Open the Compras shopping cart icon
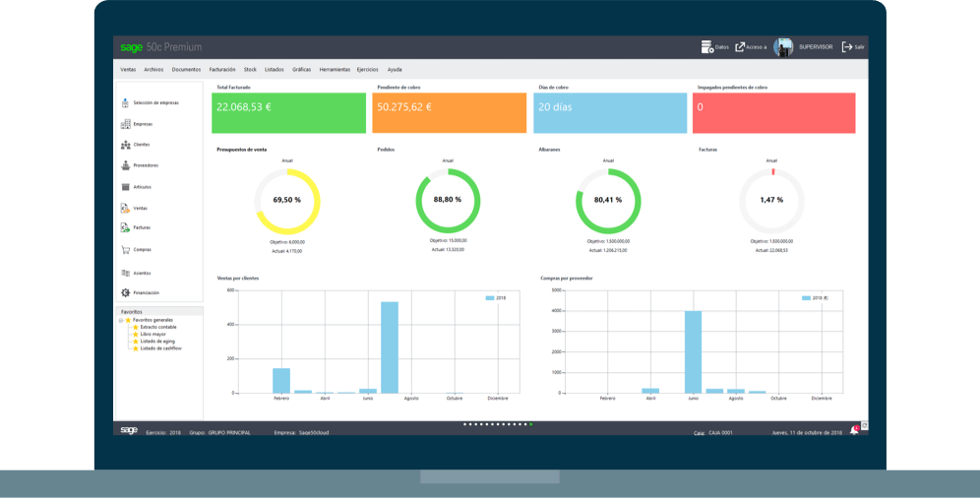This screenshot has width=980, height=498. (125, 250)
